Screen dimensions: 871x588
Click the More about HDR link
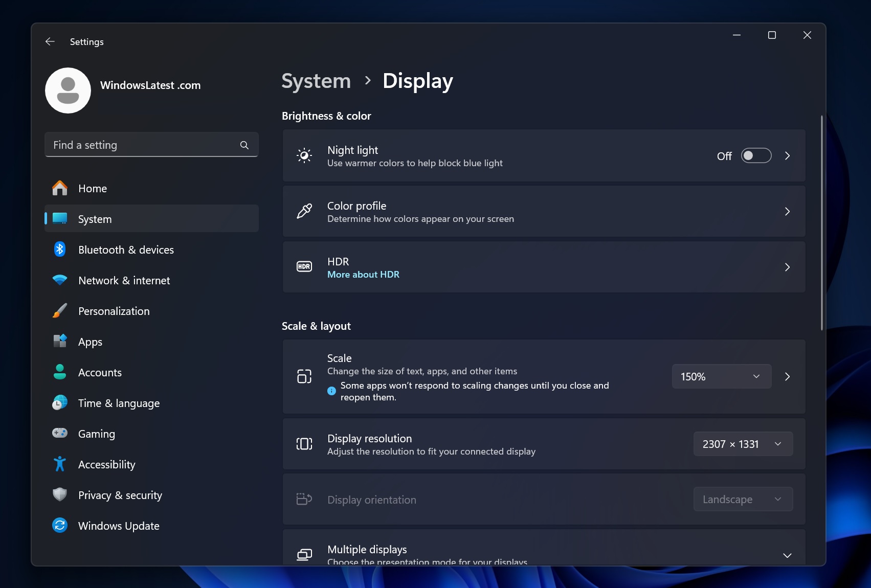tap(363, 275)
